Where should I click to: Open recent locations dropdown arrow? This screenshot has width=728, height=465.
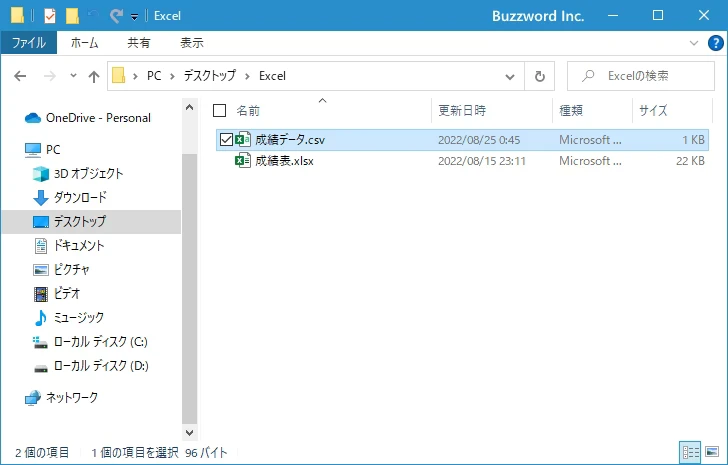tap(73, 75)
